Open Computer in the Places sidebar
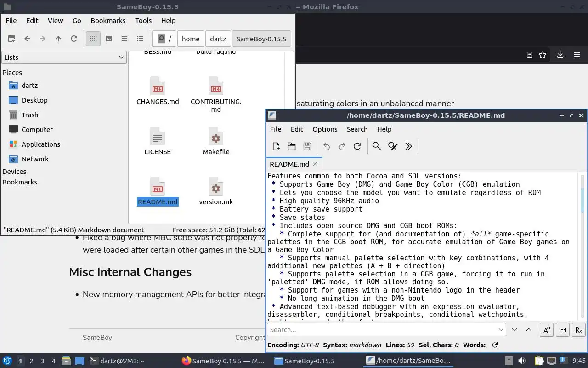588x368 pixels. 37,130
